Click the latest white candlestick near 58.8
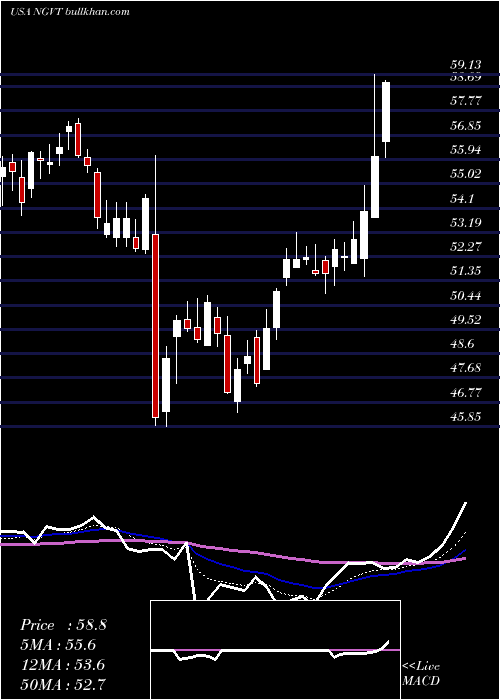This screenshot has height=700, width=500. pyautogui.click(x=386, y=112)
